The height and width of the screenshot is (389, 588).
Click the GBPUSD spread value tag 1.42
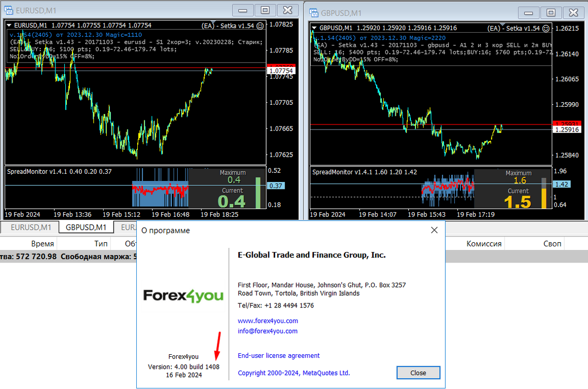point(562,184)
